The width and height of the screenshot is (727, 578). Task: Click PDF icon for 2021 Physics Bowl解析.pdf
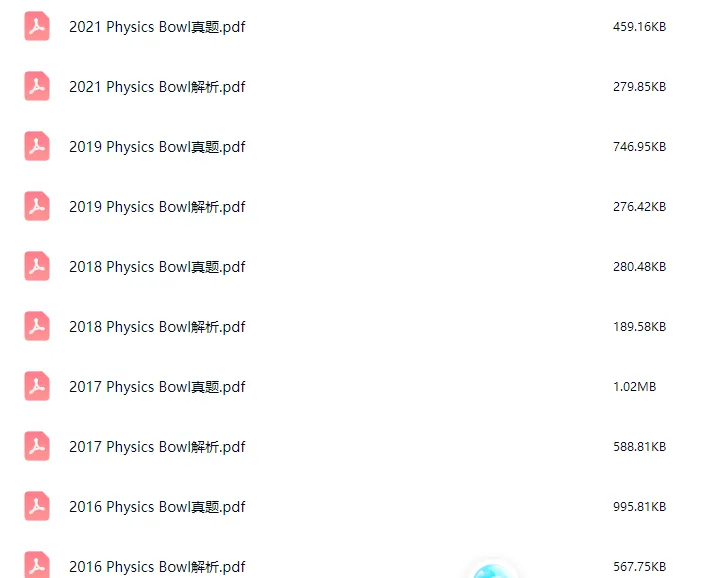[x=37, y=86]
